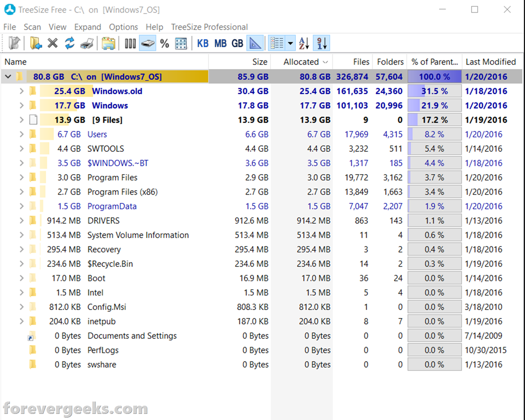Open the Expand menu
The height and width of the screenshot is (420, 525).
(x=88, y=27)
